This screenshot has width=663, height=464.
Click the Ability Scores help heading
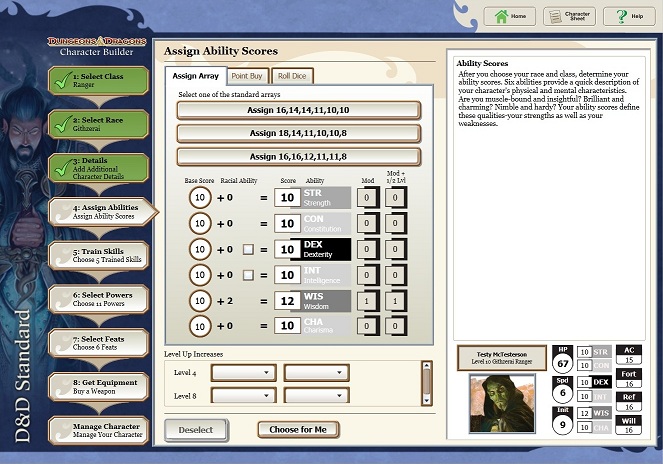482,63
